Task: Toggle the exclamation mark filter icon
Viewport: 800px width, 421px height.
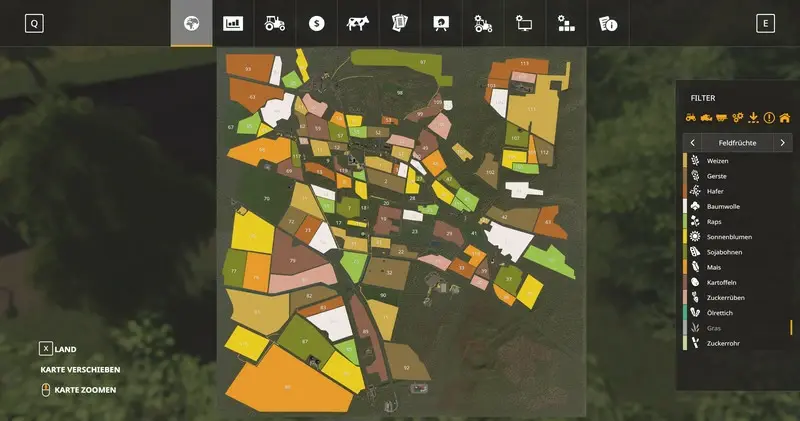Action: pyautogui.click(x=769, y=118)
